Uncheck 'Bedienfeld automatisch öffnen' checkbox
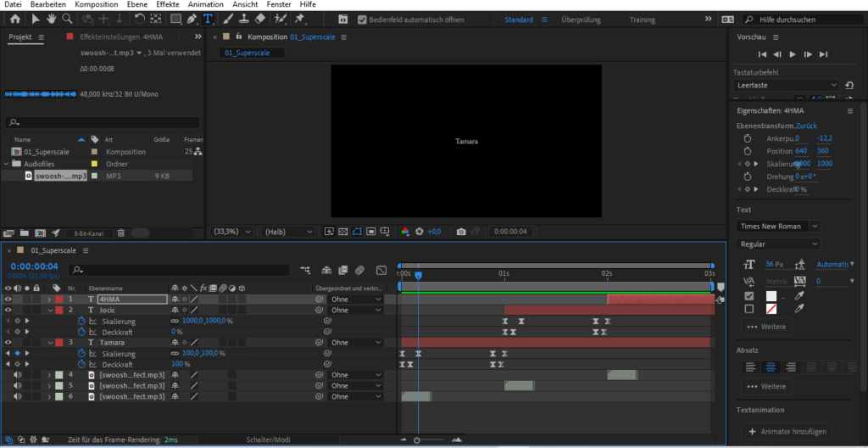 click(x=362, y=20)
